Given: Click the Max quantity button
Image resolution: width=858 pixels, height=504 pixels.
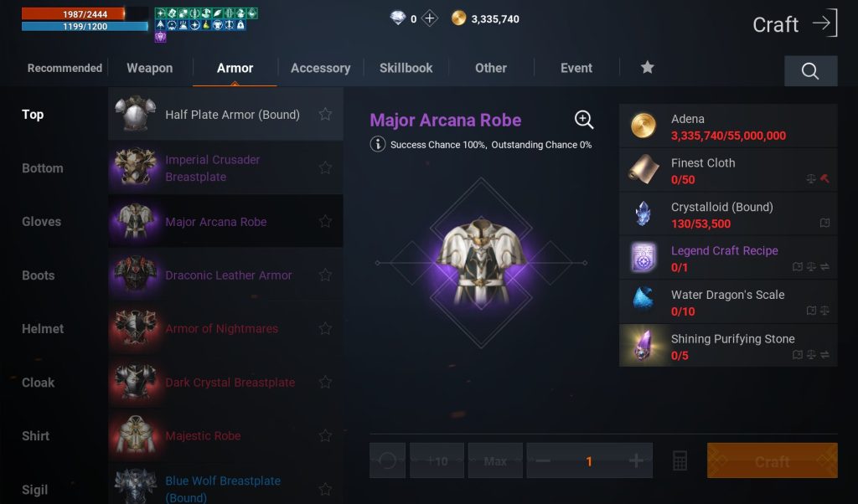Looking at the screenshot, I should point(495,460).
